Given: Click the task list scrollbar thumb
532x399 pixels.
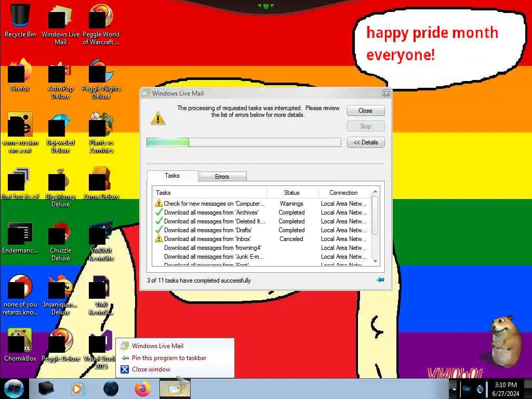Looking at the screenshot, I should point(375,215).
